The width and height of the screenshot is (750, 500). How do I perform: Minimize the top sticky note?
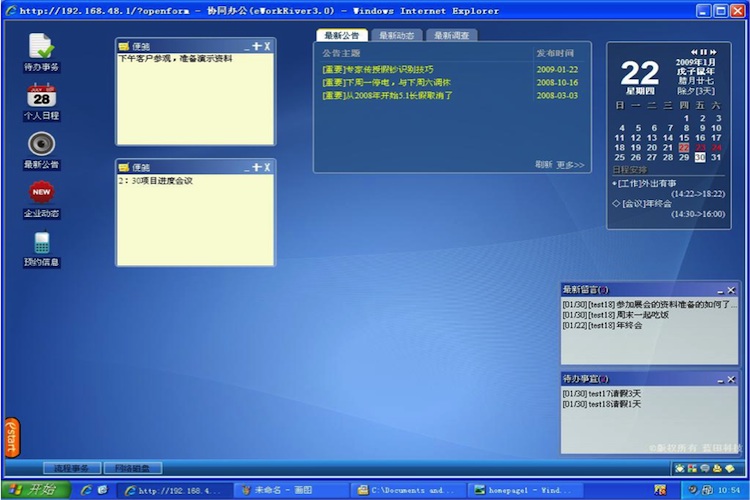pos(245,46)
